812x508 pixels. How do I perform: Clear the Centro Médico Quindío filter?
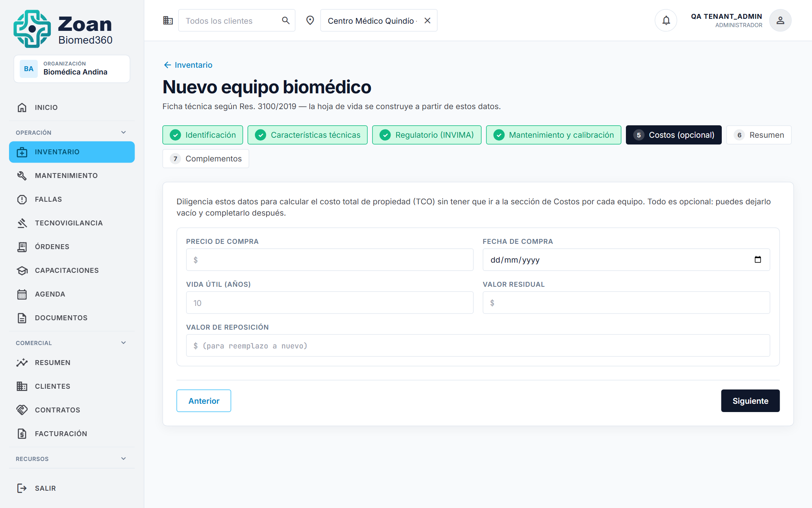[x=427, y=21]
